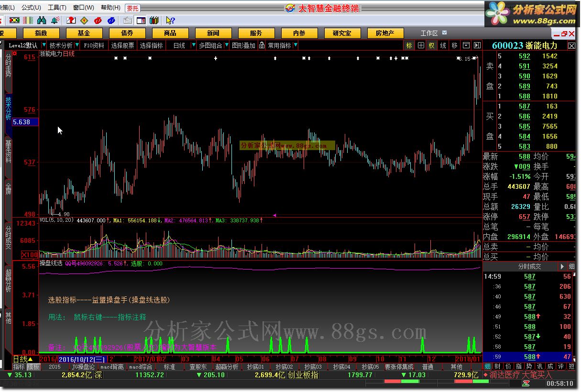Click the striped color bars toolbar icon
The height and width of the screenshot is (392, 581).
coord(29,20)
